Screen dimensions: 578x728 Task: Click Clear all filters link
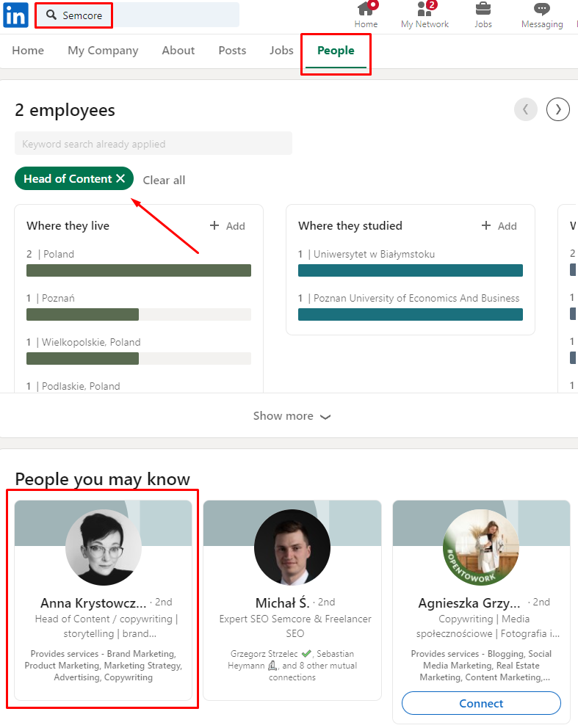[x=164, y=180]
